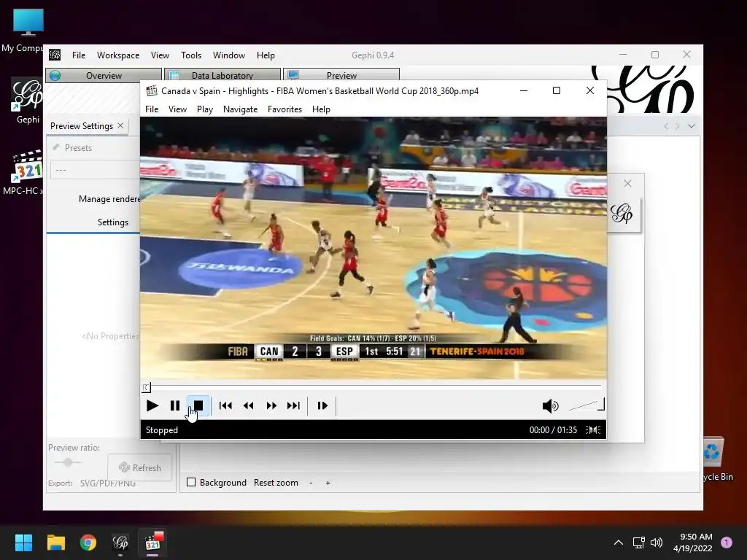The height and width of the screenshot is (560, 747).
Task: Switch to Gephi Overview tab
Action: pos(104,75)
